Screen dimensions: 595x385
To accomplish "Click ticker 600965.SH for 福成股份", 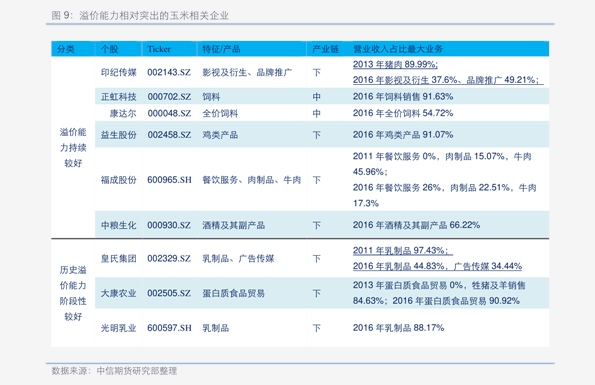I will pos(169,180).
